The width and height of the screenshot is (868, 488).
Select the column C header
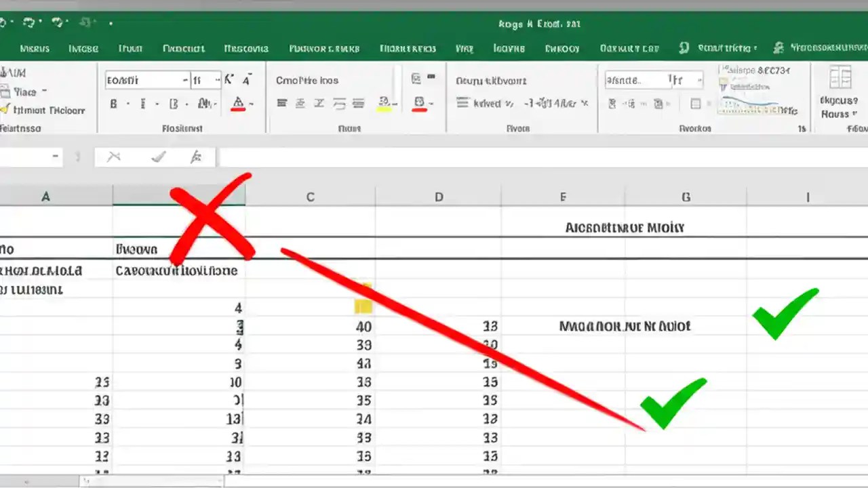pos(310,197)
